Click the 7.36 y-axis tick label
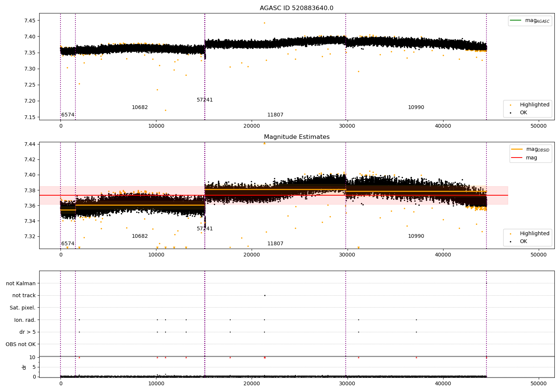Viewport: 560px width, 392px height. tap(30, 206)
